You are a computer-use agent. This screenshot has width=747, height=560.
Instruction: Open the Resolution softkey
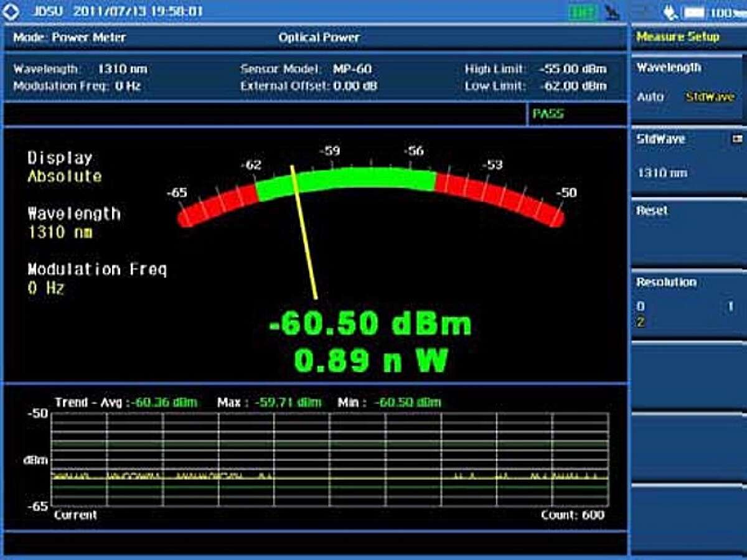(x=688, y=306)
